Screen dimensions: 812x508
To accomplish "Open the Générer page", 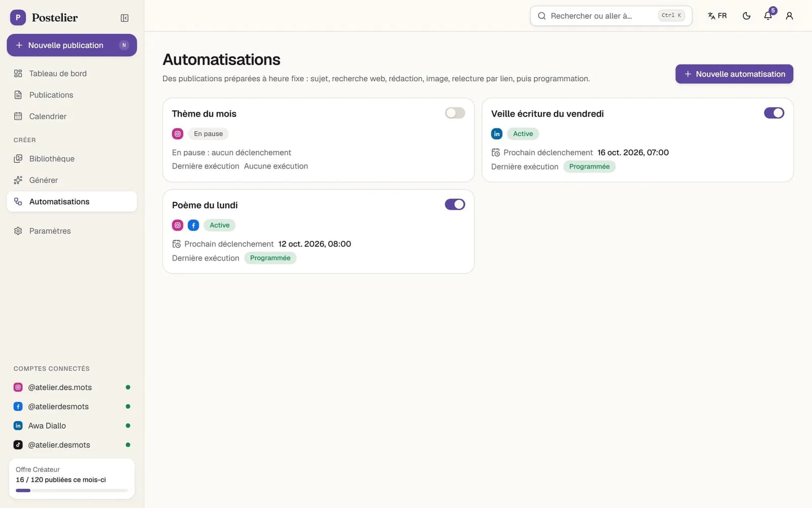I will point(72,180).
